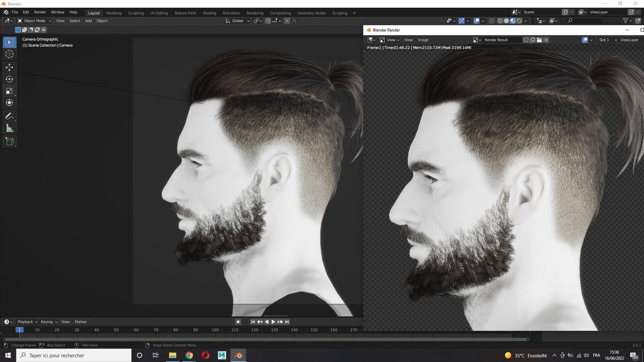Switch to the Sculpting workspace tab

[136, 13]
